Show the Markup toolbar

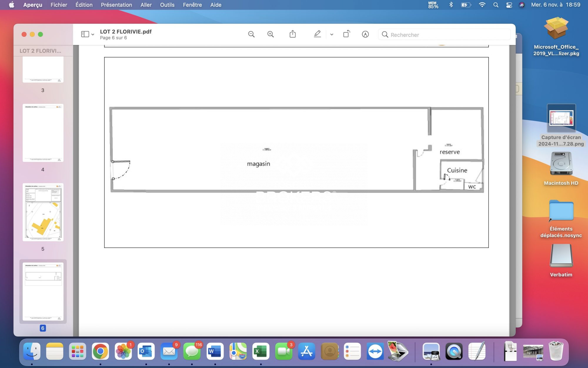(365, 34)
